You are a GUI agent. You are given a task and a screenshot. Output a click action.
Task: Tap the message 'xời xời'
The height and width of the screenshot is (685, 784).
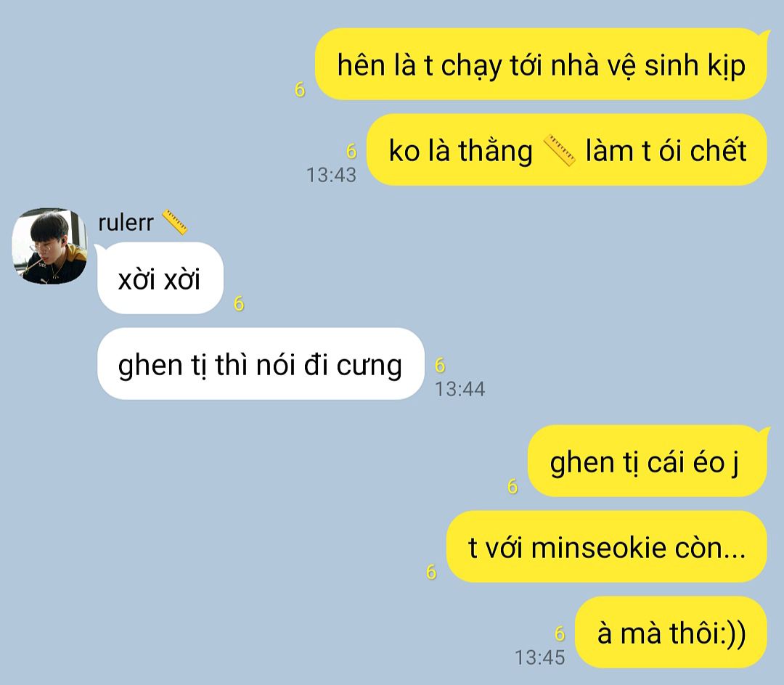[x=160, y=279]
